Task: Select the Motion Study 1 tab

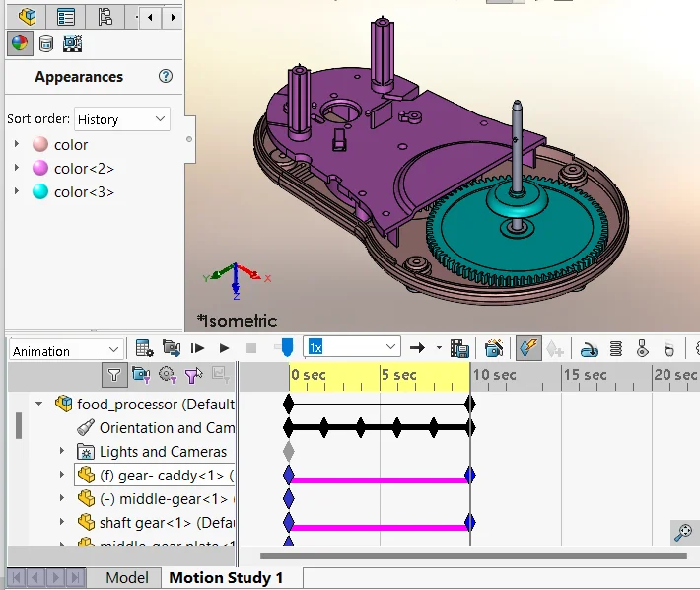Action: [226, 577]
